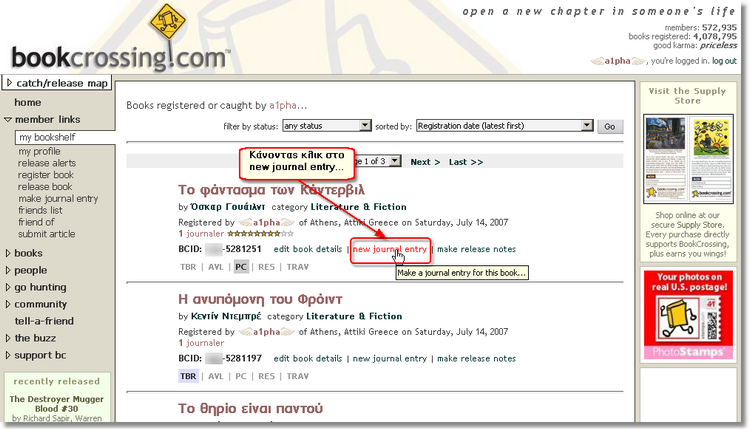This screenshot has width=750, height=431.
Task: Select my profile in the sidebar
Action: pyautogui.click(x=39, y=152)
